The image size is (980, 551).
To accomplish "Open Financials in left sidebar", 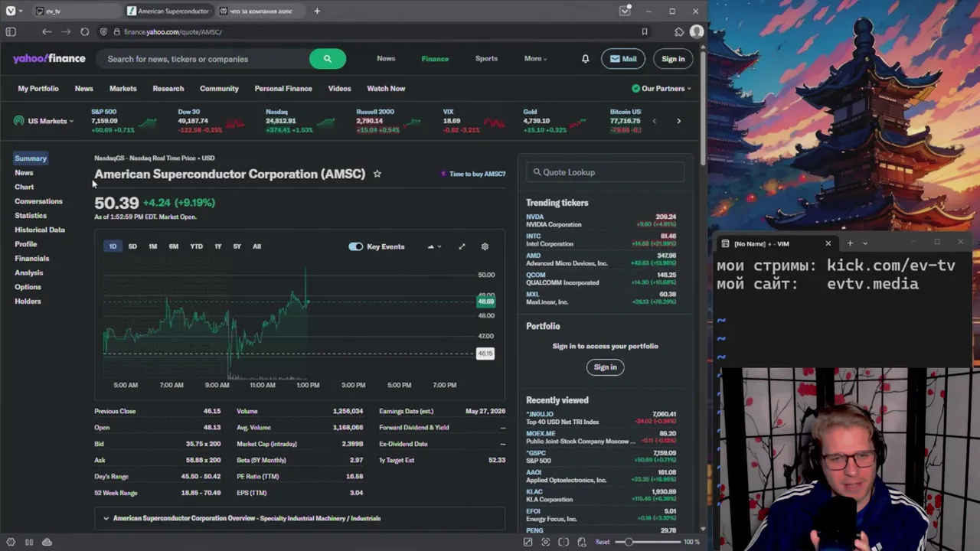I will coord(32,259).
